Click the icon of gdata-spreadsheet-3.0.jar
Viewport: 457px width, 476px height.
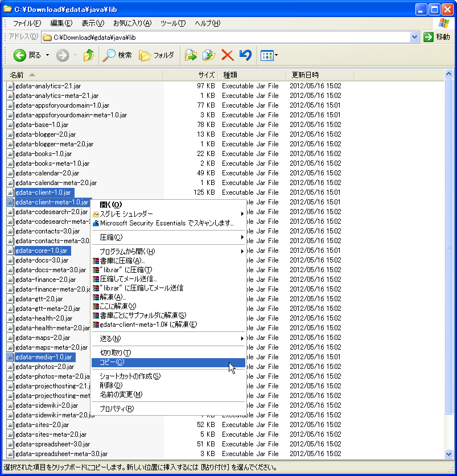coord(10,444)
